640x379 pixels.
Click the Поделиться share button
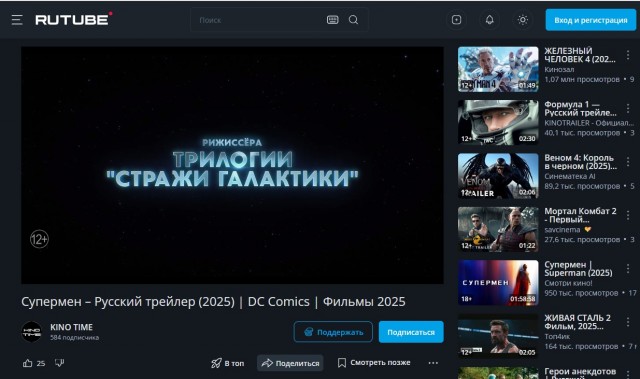tap(290, 363)
